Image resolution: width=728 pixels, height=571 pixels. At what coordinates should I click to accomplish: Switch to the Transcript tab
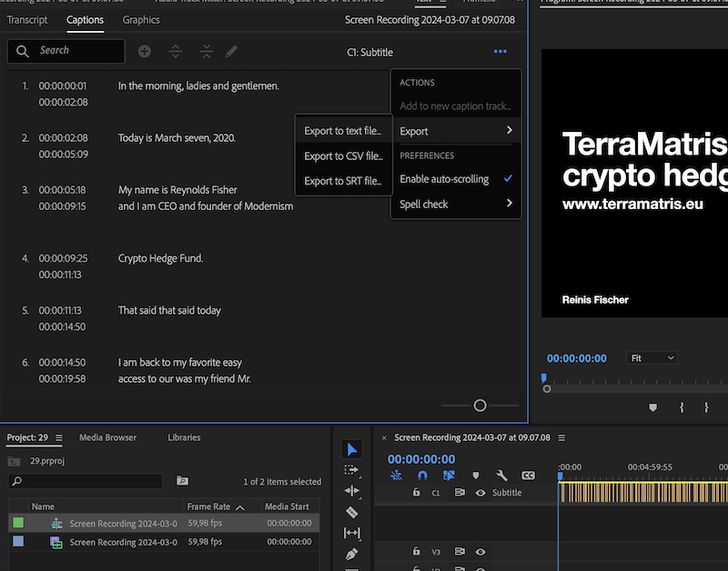(x=27, y=20)
